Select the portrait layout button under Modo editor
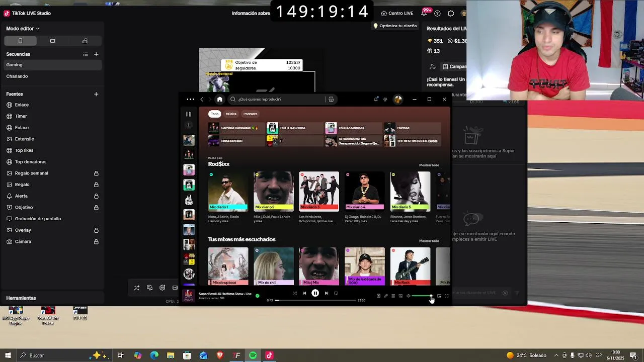 click(x=20, y=41)
